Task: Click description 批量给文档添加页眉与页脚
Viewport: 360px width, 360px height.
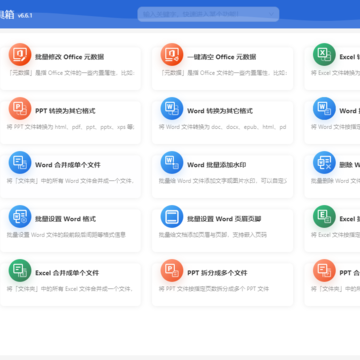Action: 213,235
